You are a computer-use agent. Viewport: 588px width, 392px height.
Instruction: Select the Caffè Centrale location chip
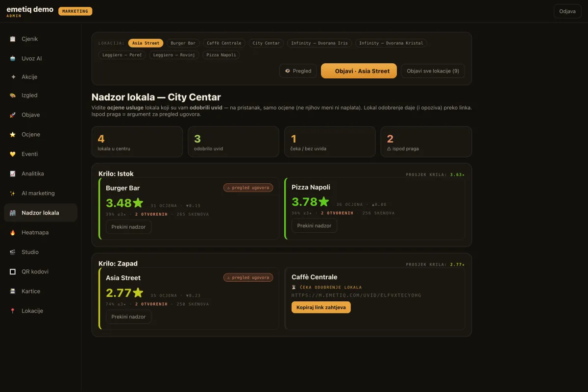tap(224, 43)
